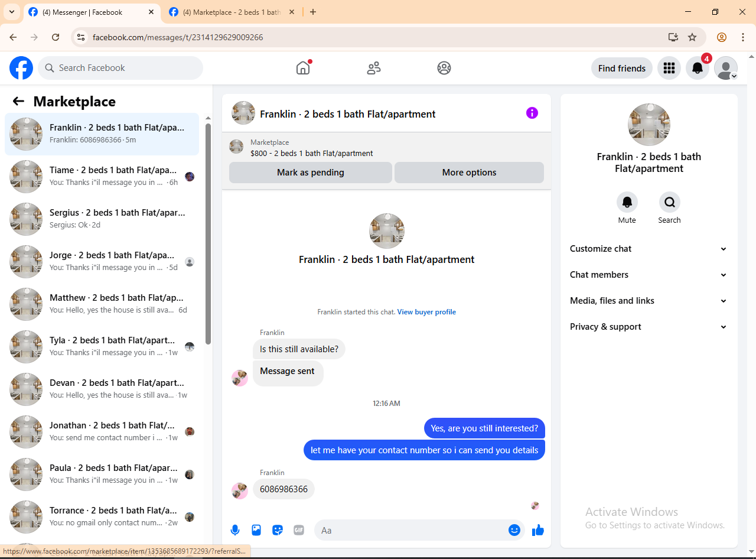756x559 pixels.
Task: Click the 'Yes, are you still interested?' message
Action: click(x=484, y=428)
